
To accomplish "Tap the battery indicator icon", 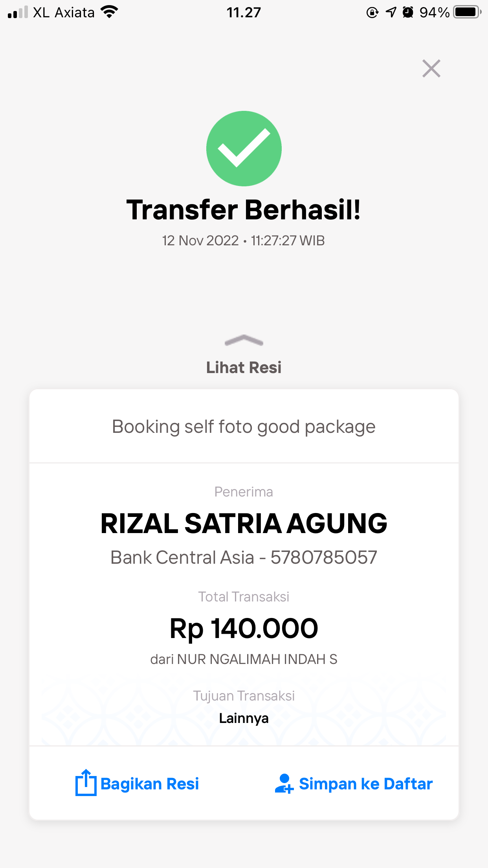I will [467, 12].
